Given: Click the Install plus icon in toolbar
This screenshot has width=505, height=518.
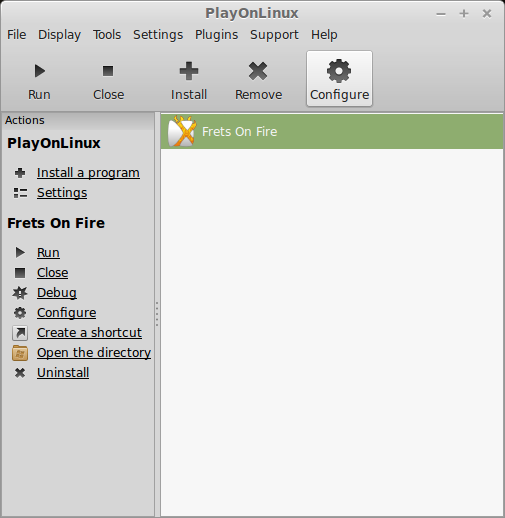Looking at the screenshot, I should (189, 71).
